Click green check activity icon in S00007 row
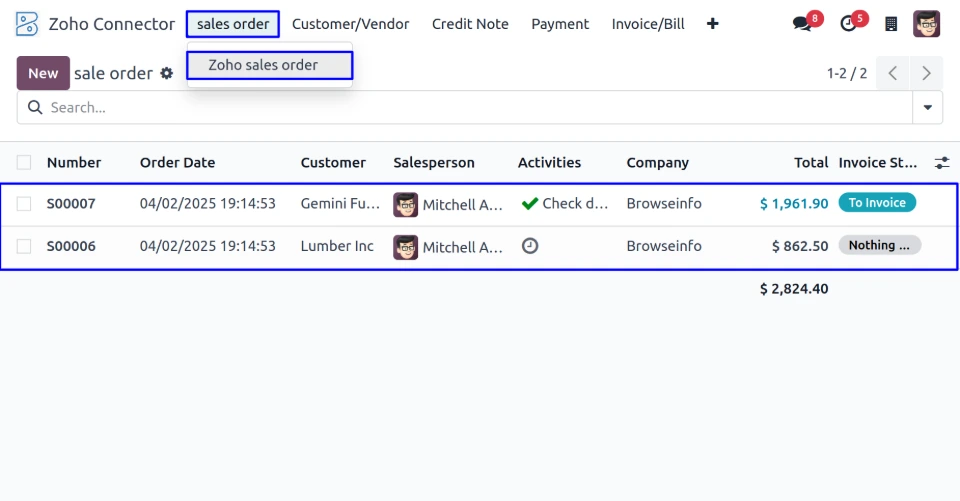 coord(530,203)
